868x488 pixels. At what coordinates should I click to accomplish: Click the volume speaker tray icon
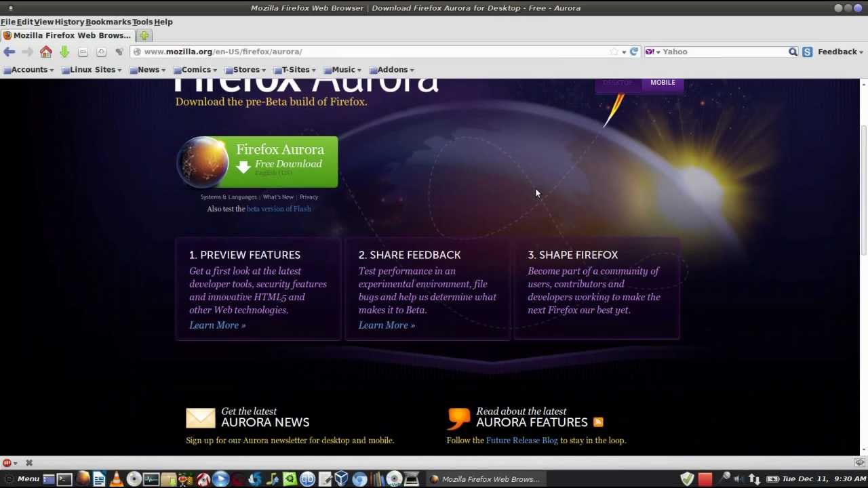[x=738, y=479]
